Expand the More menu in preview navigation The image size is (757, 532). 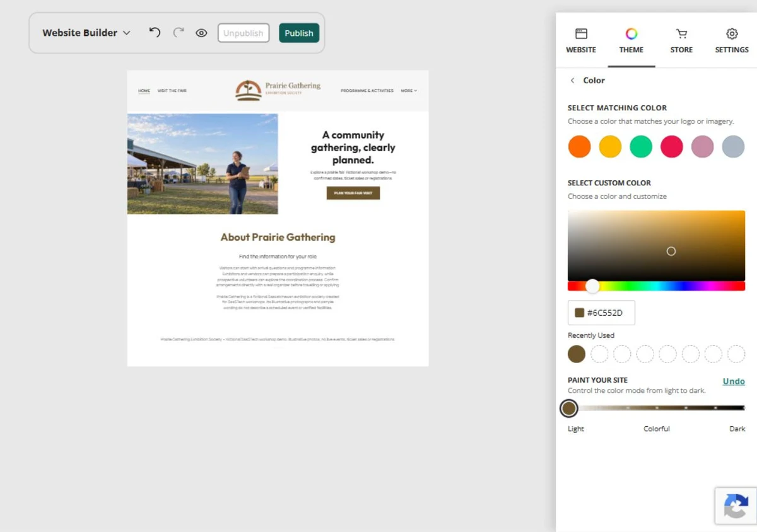coord(409,91)
